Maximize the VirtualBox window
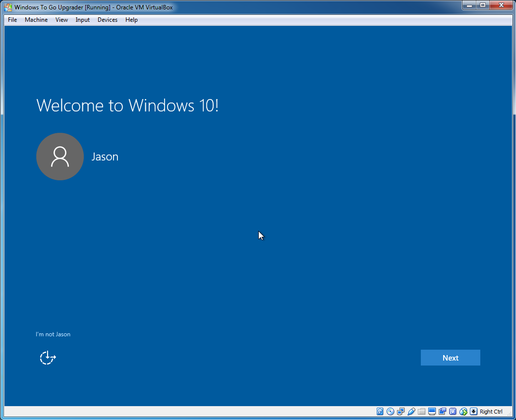This screenshot has width=516, height=420. (483, 5)
